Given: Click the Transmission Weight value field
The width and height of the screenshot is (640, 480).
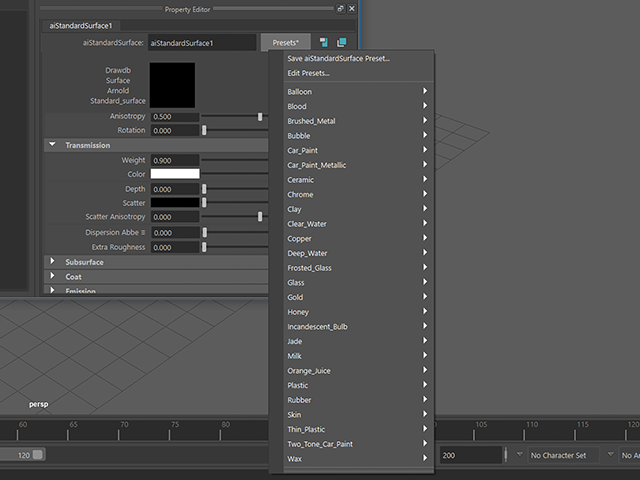Looking at the screenshot, I should coord(175,160).
